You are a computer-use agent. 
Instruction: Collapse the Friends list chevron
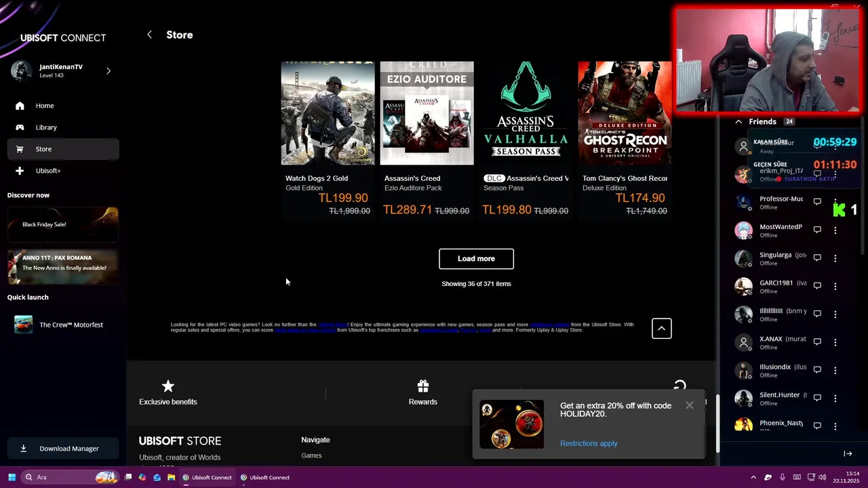[738, 121]
